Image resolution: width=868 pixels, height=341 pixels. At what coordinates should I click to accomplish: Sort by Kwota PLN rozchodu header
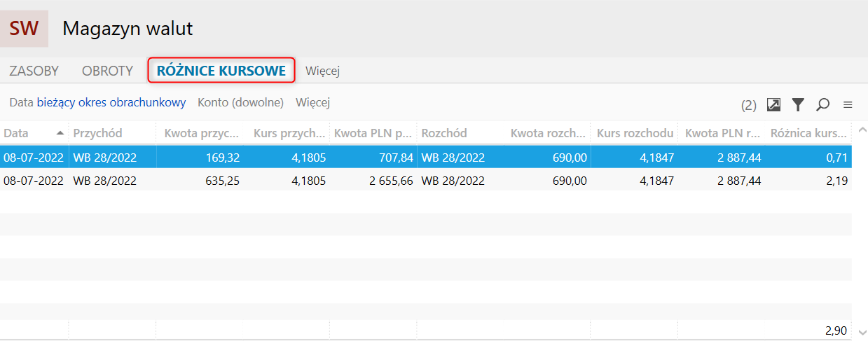[x=722, y=133]
